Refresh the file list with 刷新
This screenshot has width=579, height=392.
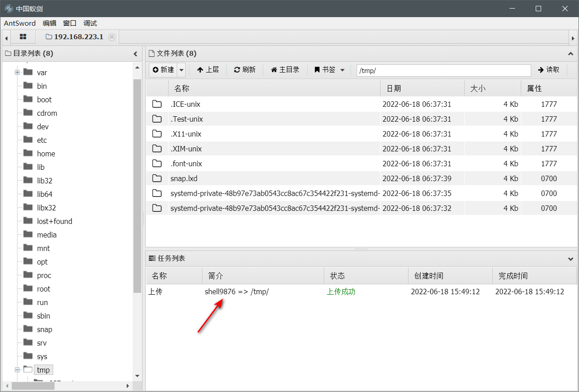(245, 70)
